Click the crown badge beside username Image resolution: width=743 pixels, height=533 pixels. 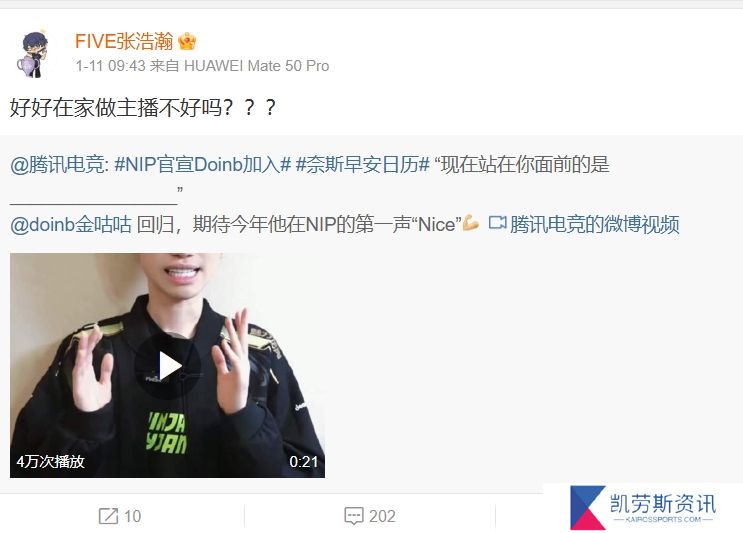[187, 42]
